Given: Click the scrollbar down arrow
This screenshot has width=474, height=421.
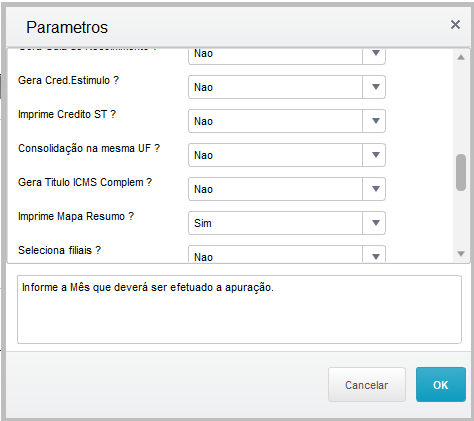Looking at the screenshot, I should [461, 254].
